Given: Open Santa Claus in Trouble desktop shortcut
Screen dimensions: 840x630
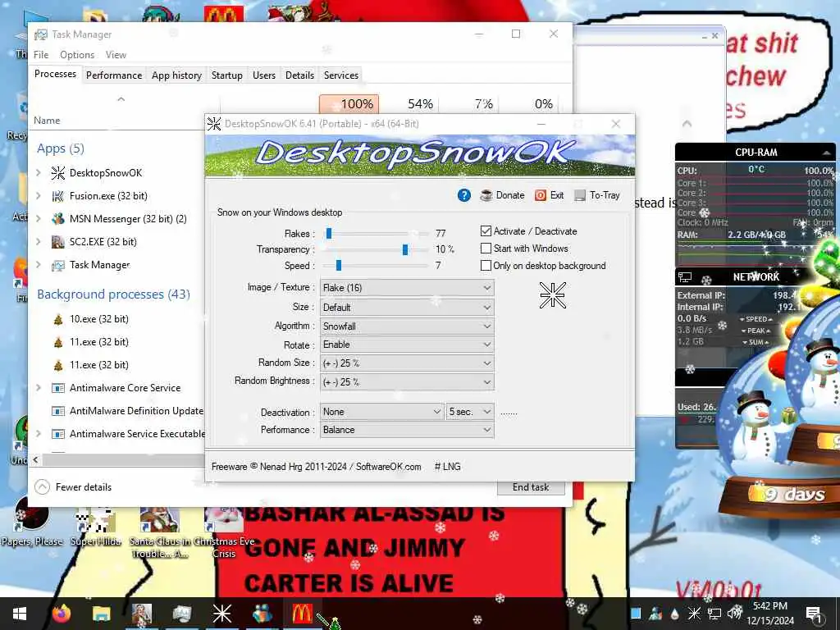Looking at the screenshot, I should (x=160, y=532).
